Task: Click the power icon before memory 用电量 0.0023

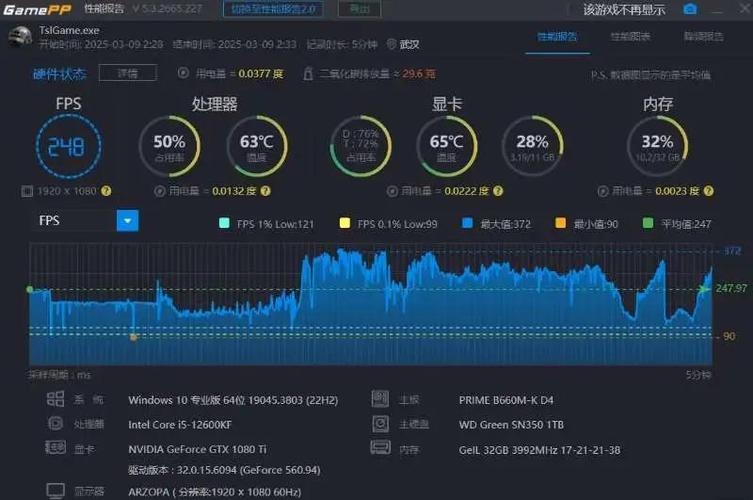Action: point(603,191)
